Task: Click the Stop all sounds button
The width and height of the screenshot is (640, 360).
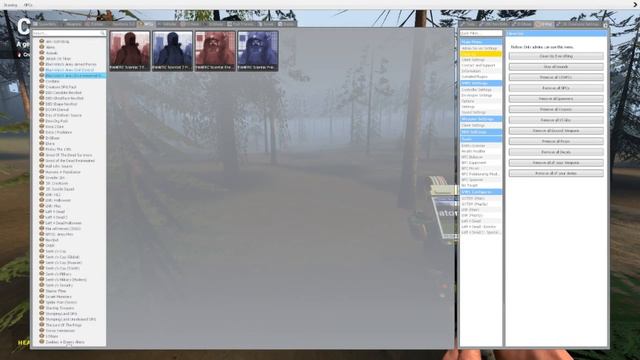Action: coord(556,67)
